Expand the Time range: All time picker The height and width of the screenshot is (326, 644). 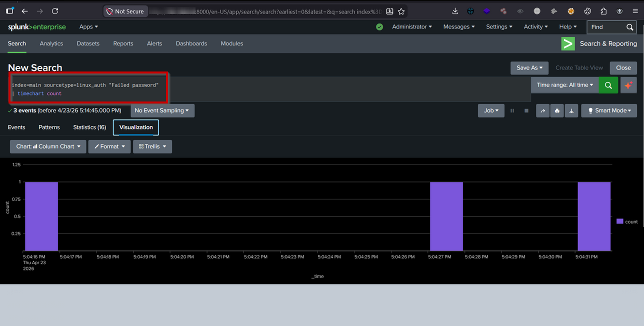click(x=564, y=85)
